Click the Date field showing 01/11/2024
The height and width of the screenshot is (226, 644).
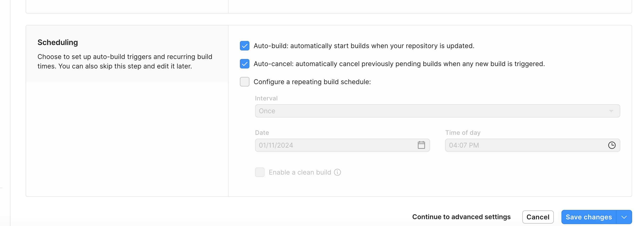tap(335, 145)
